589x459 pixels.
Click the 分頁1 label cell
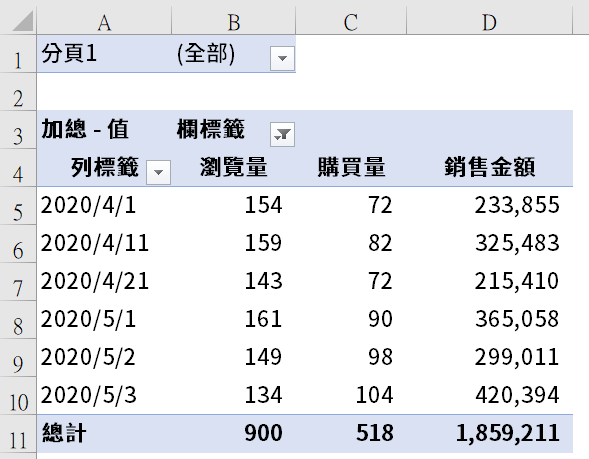[x=104, y=54]
